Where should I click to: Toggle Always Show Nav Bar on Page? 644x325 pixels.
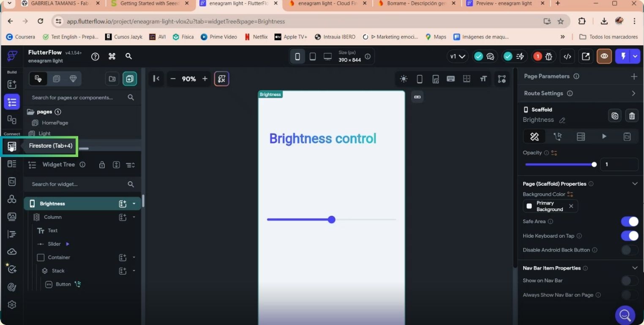click(x=630, y=295)
